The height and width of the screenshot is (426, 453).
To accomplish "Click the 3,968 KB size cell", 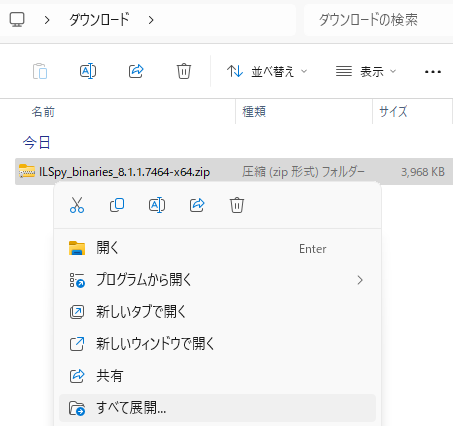I will tap(423, 172).
